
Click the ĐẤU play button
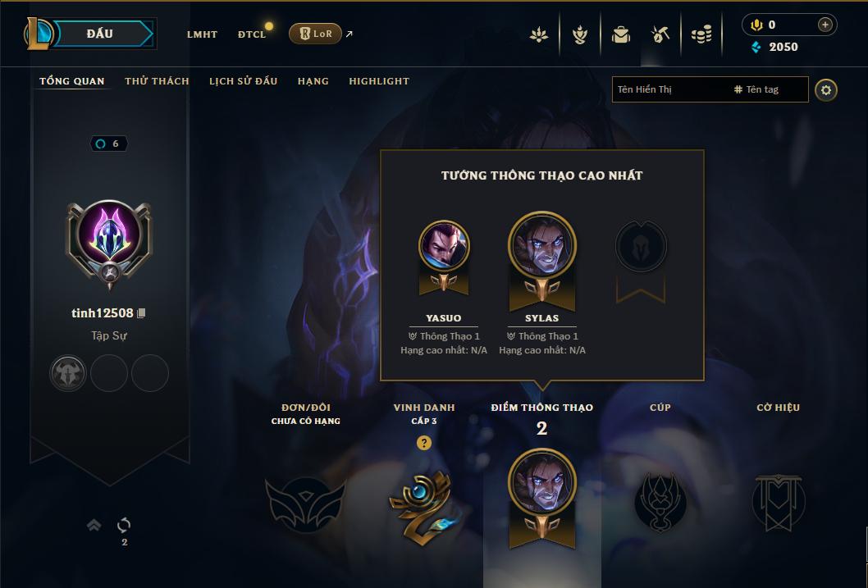99,34
